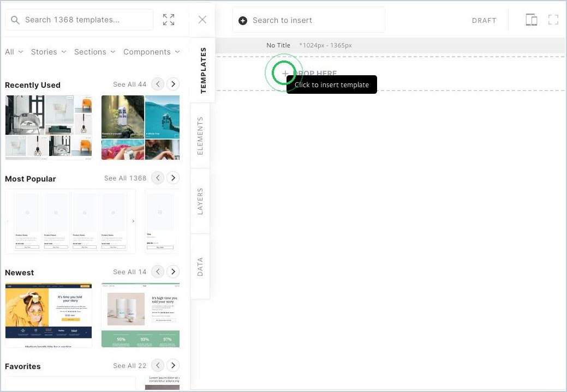
Task: Close the templates panel
Action: click(202, 20)
